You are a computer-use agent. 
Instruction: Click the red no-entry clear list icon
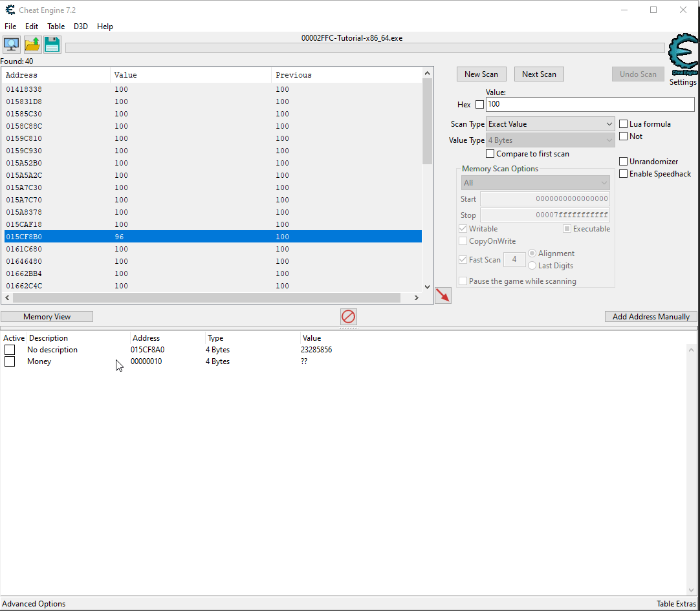pos(349,317)
